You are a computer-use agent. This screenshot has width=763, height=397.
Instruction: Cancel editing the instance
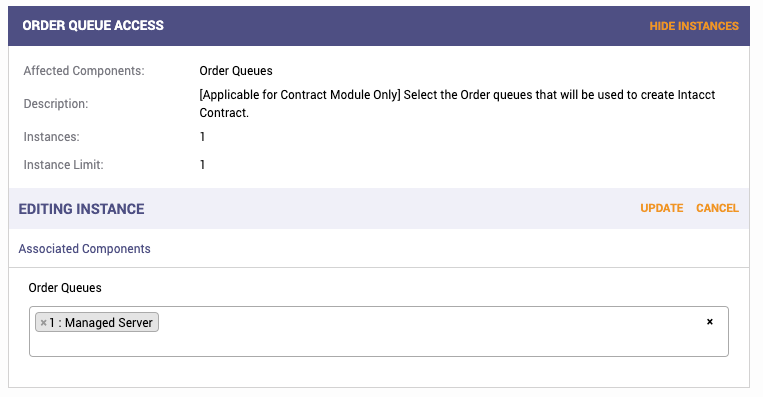717,208
